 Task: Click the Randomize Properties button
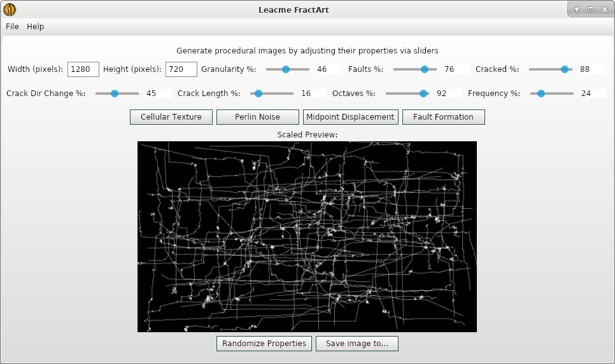click(x=264, y=344)
